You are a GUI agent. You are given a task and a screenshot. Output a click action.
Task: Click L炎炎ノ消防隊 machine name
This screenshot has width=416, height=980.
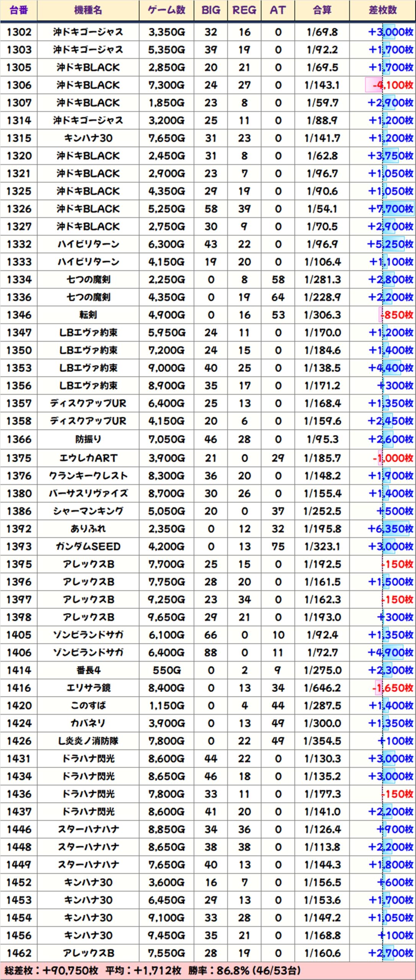pos(88,741)
